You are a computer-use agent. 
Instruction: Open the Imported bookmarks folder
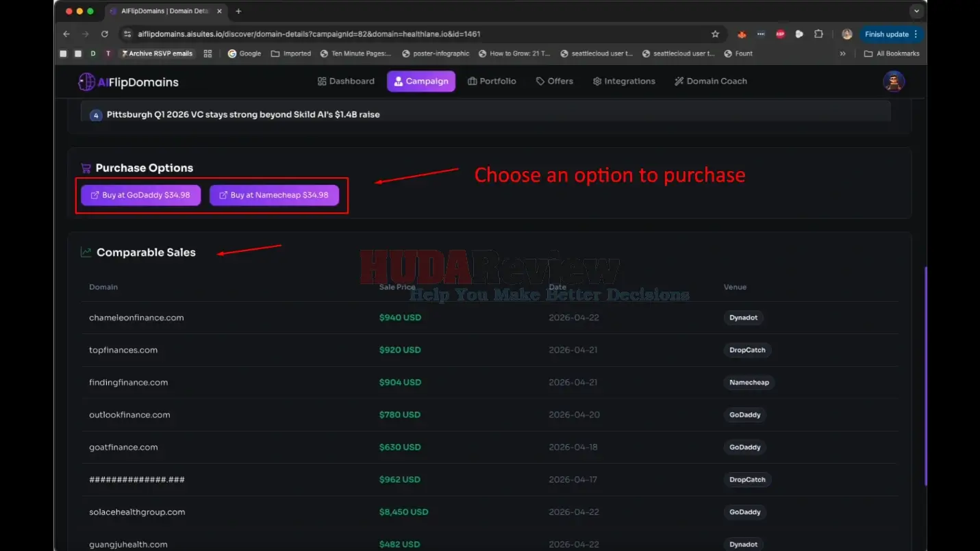pos(291,53)
